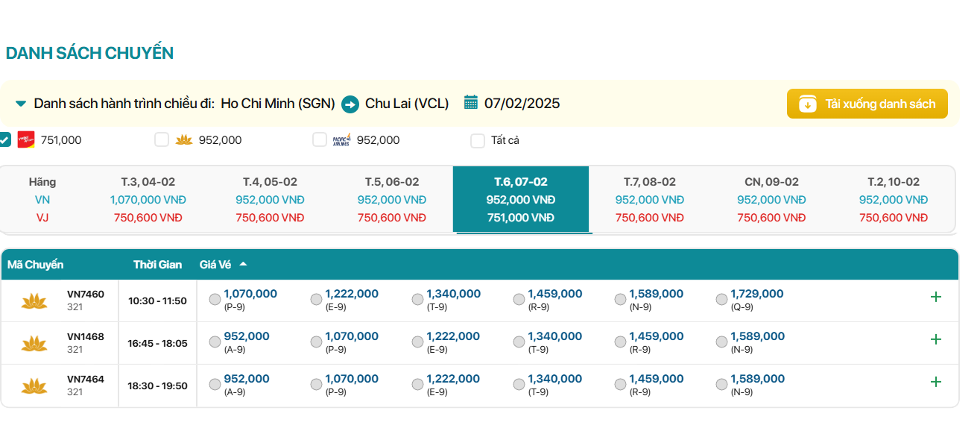Click the 07/02/2025 departure date field

pyautogui.click(x=522, y=104)
